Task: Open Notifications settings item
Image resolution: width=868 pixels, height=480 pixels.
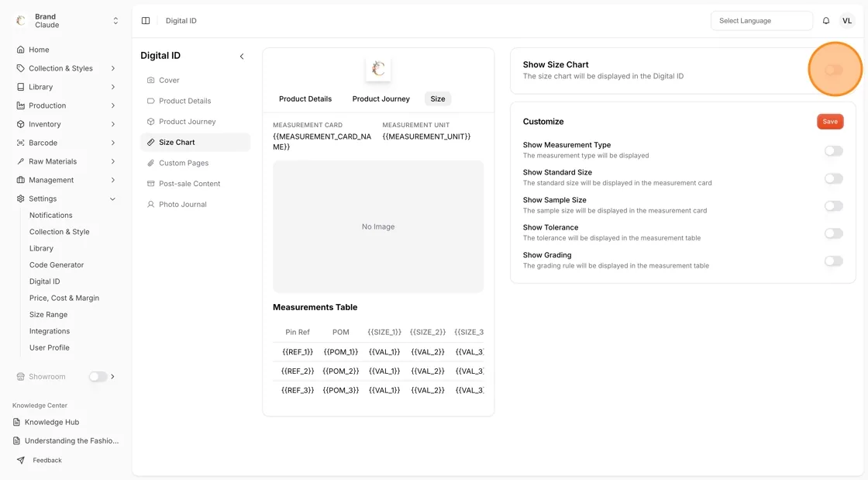Action: [x=51, y=215]
